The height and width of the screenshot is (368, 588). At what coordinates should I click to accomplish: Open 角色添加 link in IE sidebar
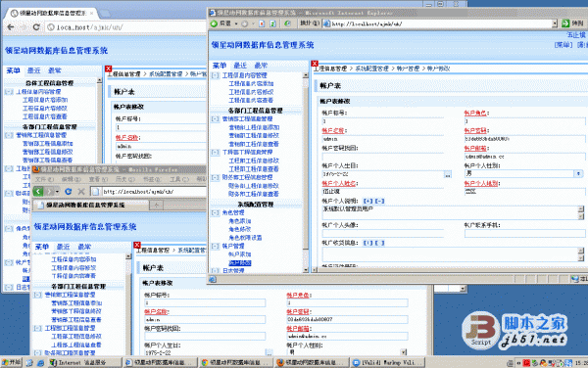[240, 221]
